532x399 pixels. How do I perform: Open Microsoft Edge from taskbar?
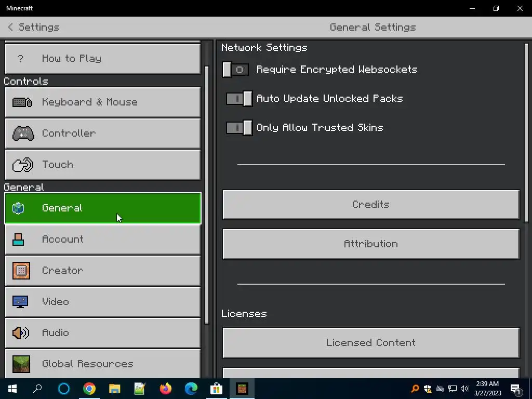[x=191, y=389]
